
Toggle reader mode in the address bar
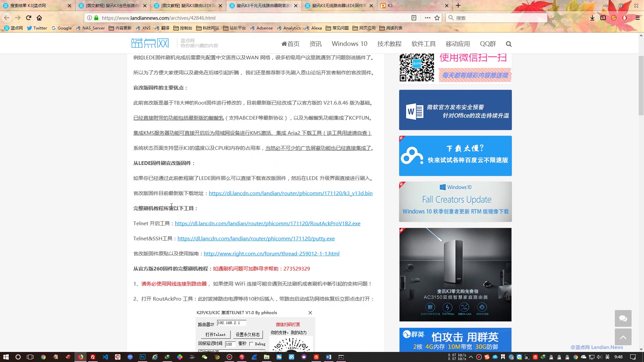pyautogui.click(x=414, y=18)
